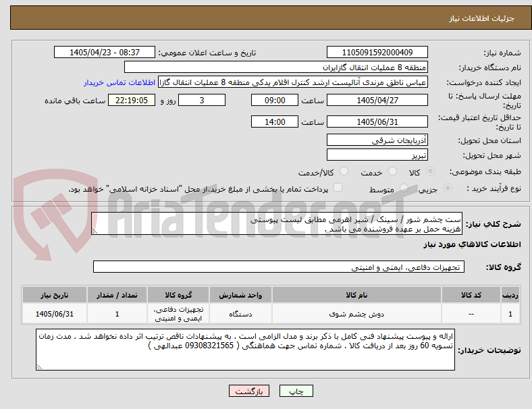Viewport: 532px width, 409px height.
Task: Click the quantity cell in the دوش چشم شوی row
Action: click(117, 314)
